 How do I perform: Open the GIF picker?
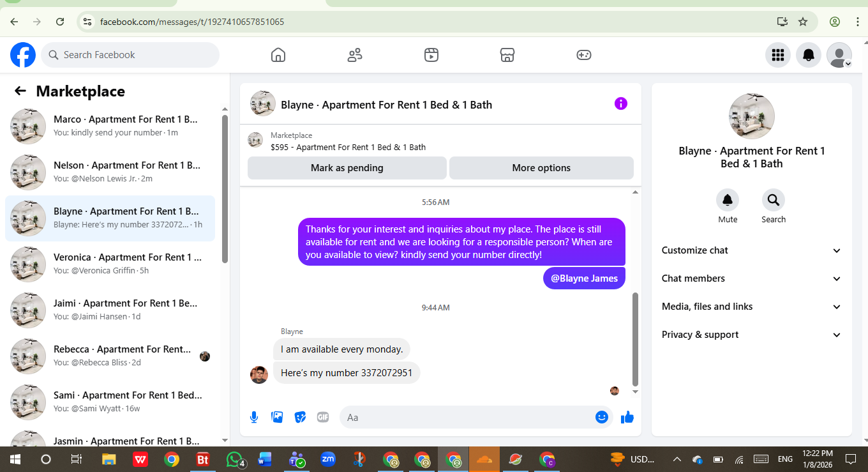(323, 417)
